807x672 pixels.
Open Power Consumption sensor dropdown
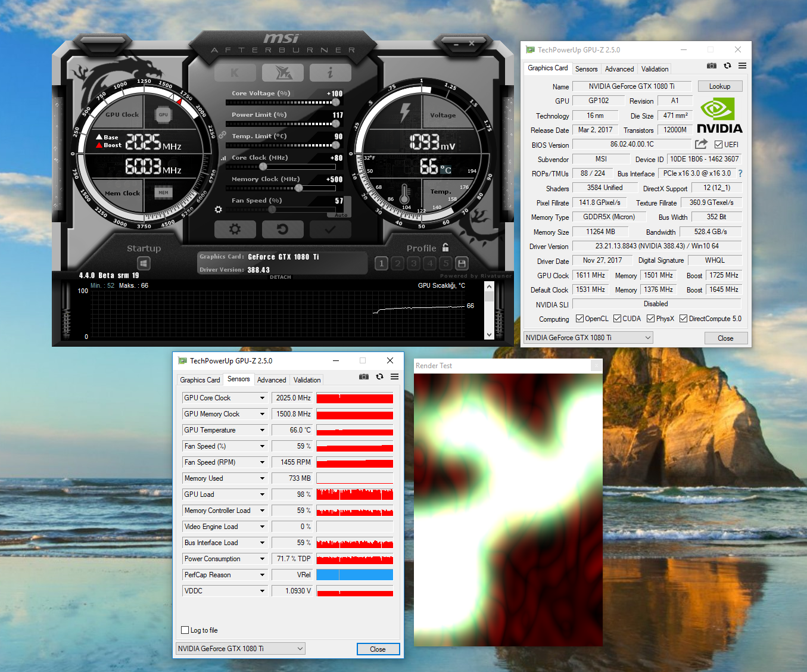(262, 559)
